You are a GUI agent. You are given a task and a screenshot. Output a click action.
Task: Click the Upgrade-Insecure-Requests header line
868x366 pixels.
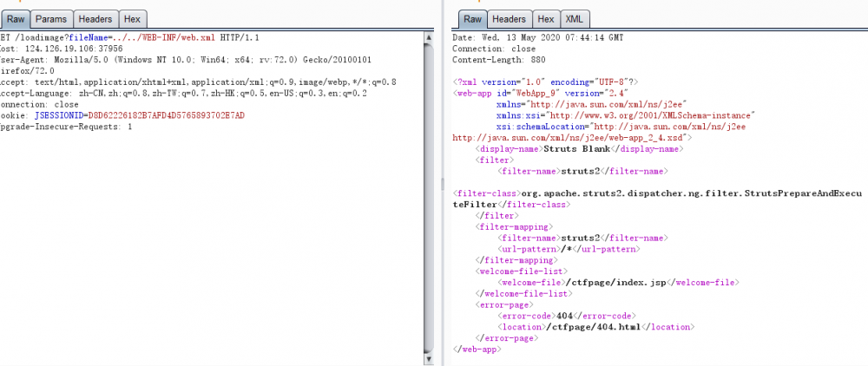click(66, 126)
